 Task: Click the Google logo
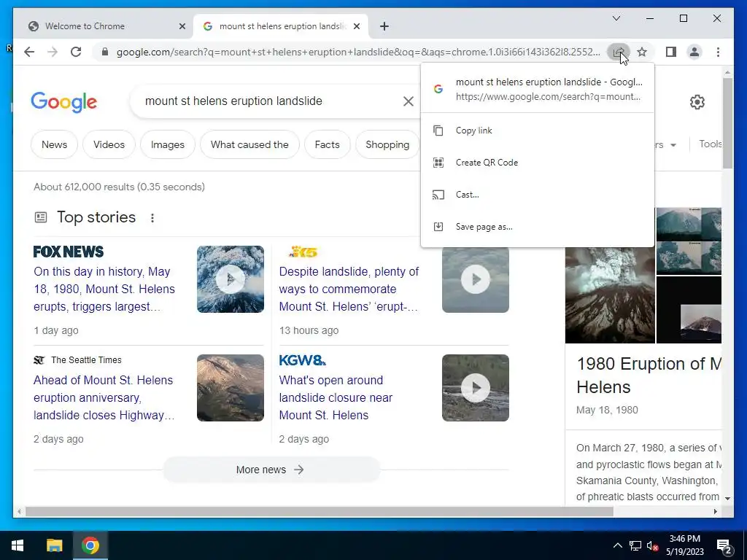[64, 102]
